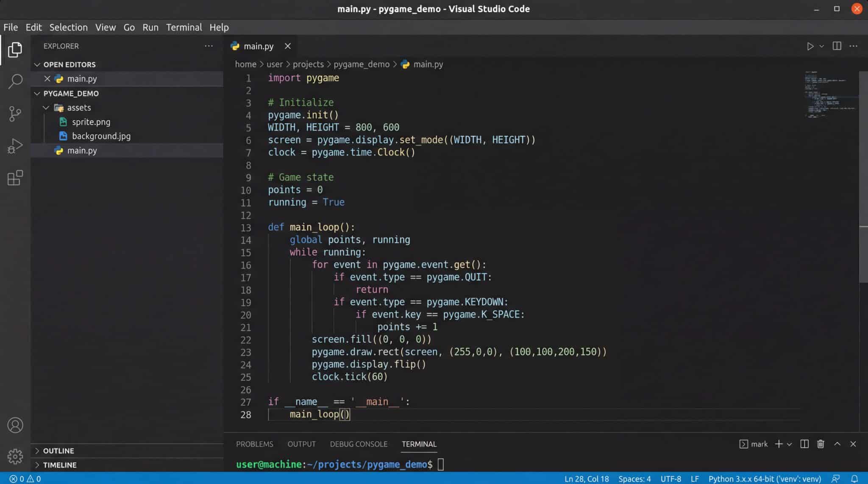868x484 pixels.
Task: Toggle the Explorer view in activity bar
Action: [x=15, y=50]
